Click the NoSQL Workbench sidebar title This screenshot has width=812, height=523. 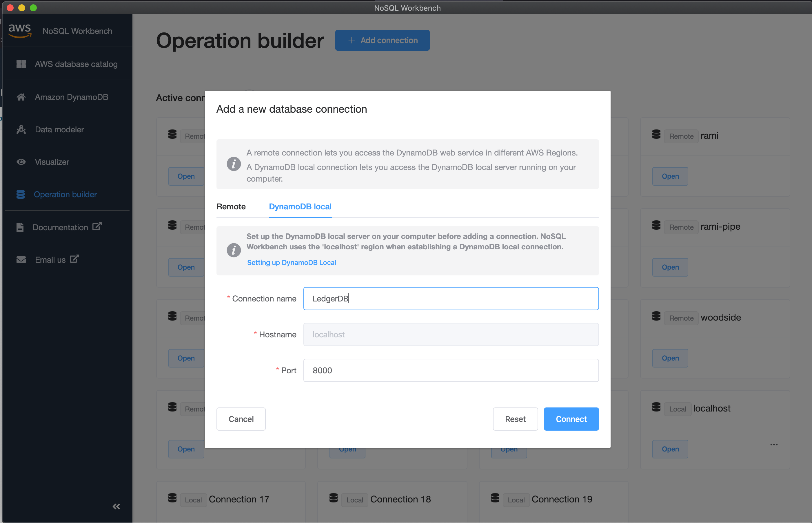77,31
